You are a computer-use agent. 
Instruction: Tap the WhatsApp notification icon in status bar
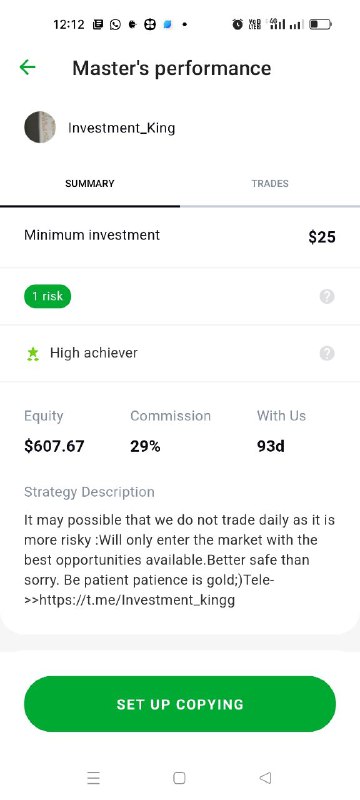(116, 24)
